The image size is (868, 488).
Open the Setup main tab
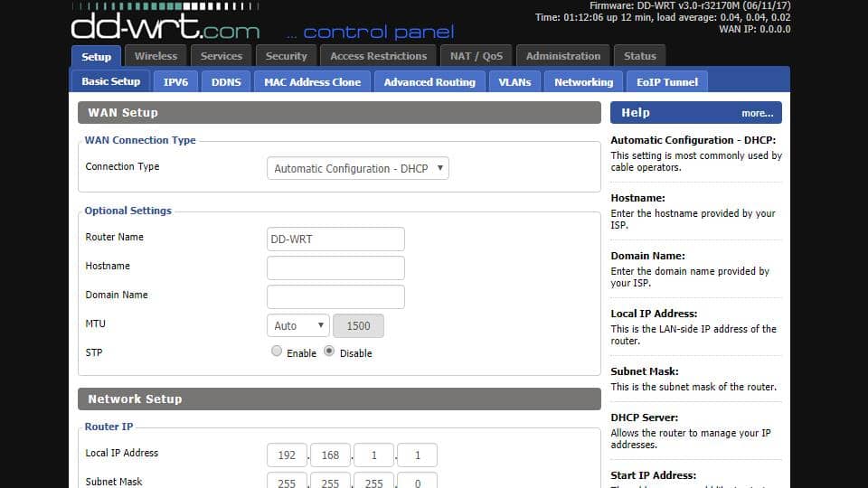coord(97,56)
